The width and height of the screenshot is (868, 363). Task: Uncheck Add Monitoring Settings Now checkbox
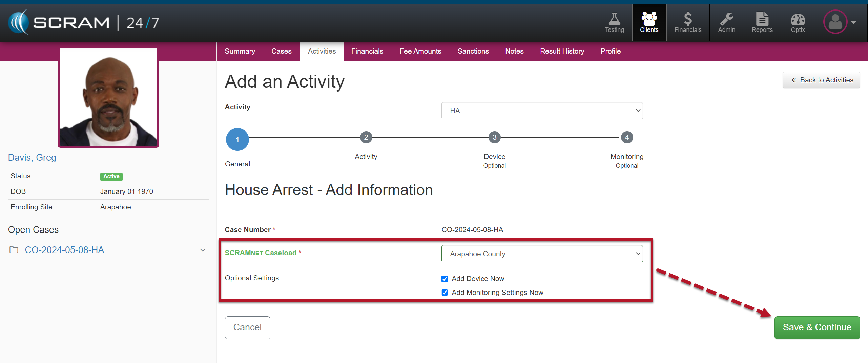pos(445,293)
